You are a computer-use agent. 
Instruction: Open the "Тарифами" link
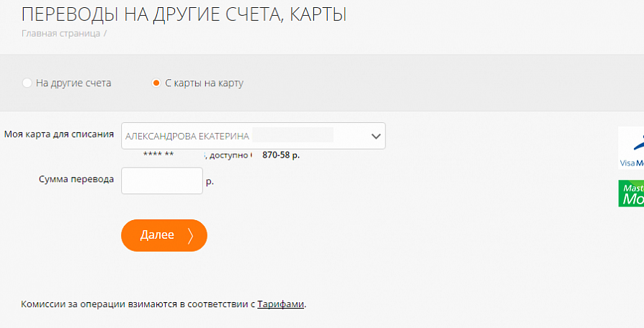(280, 304)
